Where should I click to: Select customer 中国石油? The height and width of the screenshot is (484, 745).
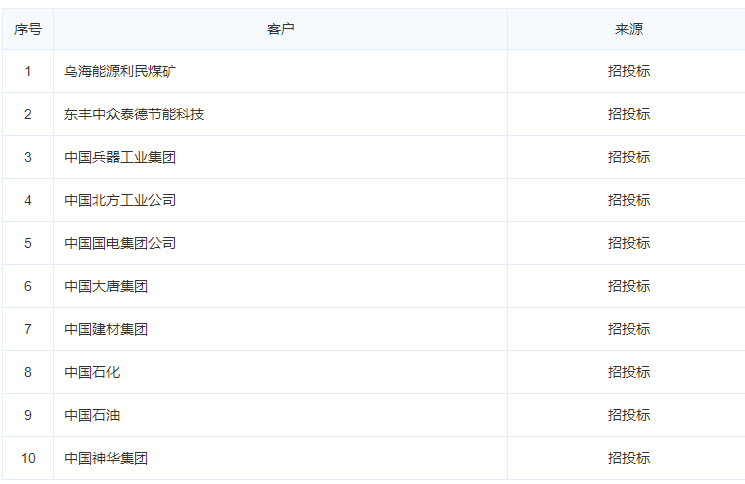click(x=92, y=416)
